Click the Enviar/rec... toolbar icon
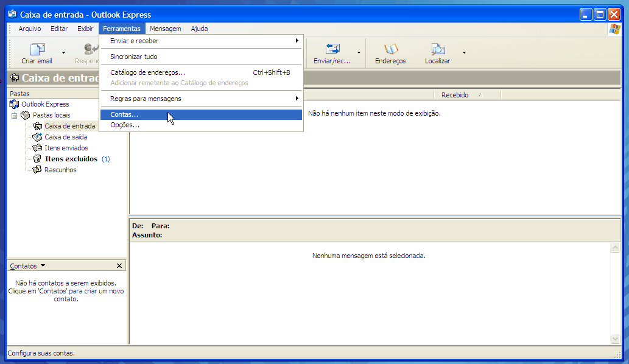This screenshot has width=629, height=364. [x=332, y=49]
